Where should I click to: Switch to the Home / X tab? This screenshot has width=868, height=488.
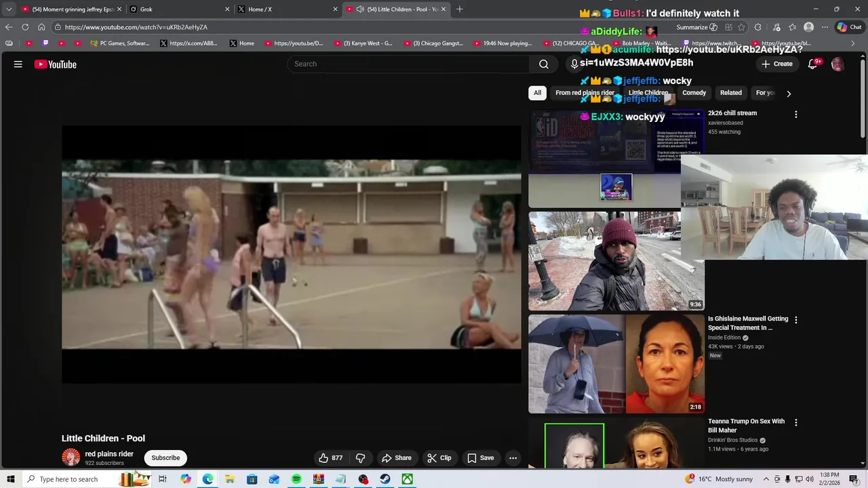click(288, 9)
